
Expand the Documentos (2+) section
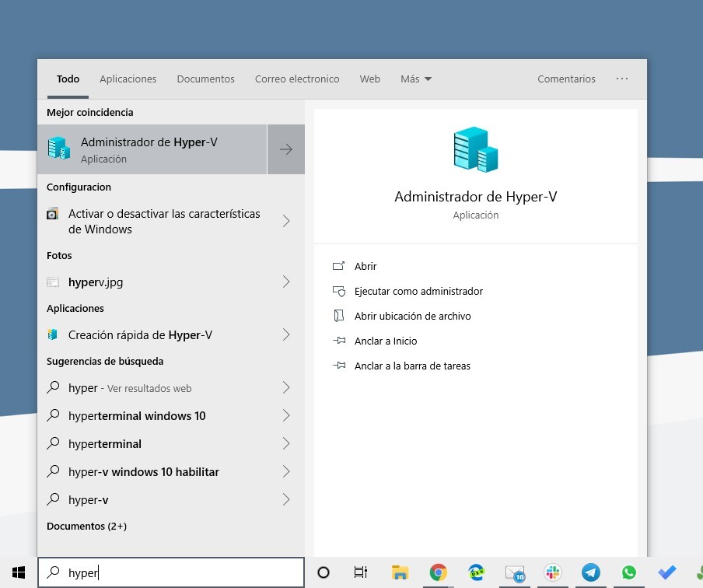coord(86,526)
